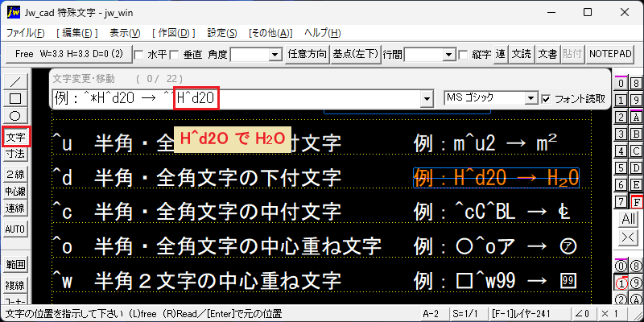The image size is (644, 322).
Task: Show all layers with All button
Action: [629, 219]
